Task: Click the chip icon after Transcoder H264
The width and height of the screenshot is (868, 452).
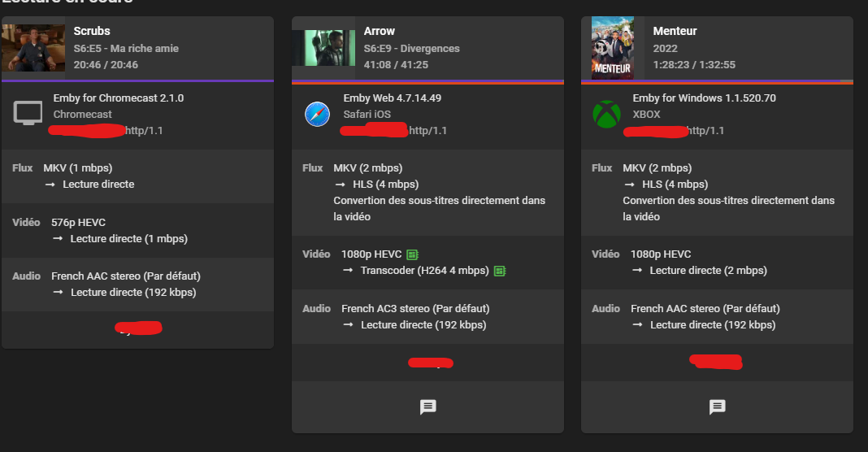Action: [x=499, y=271]
